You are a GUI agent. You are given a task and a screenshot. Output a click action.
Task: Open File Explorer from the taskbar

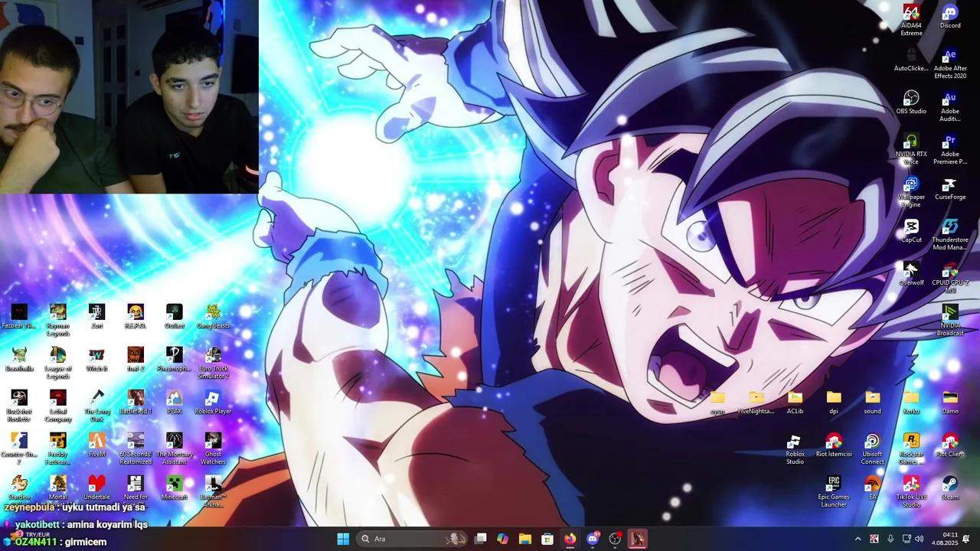[x=524, y=539]
